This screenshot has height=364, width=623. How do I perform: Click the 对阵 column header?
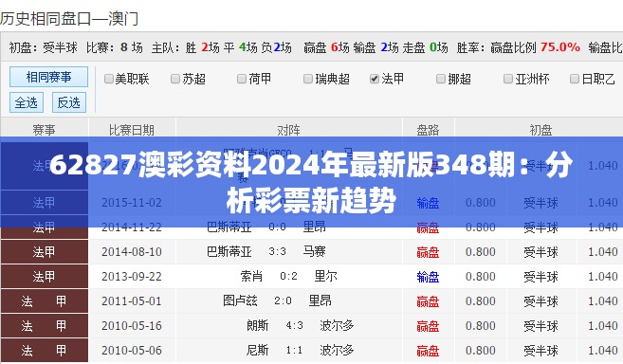click(289, 130)
